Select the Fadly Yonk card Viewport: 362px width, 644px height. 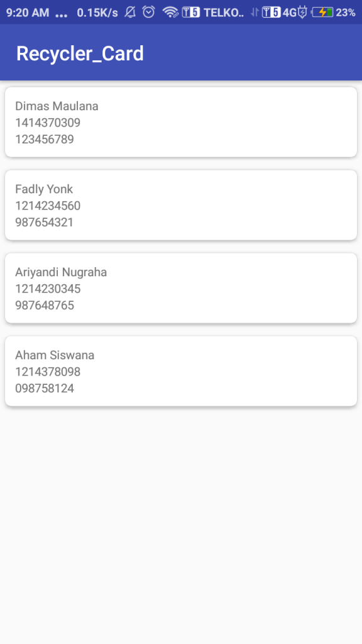click(181, 205)
